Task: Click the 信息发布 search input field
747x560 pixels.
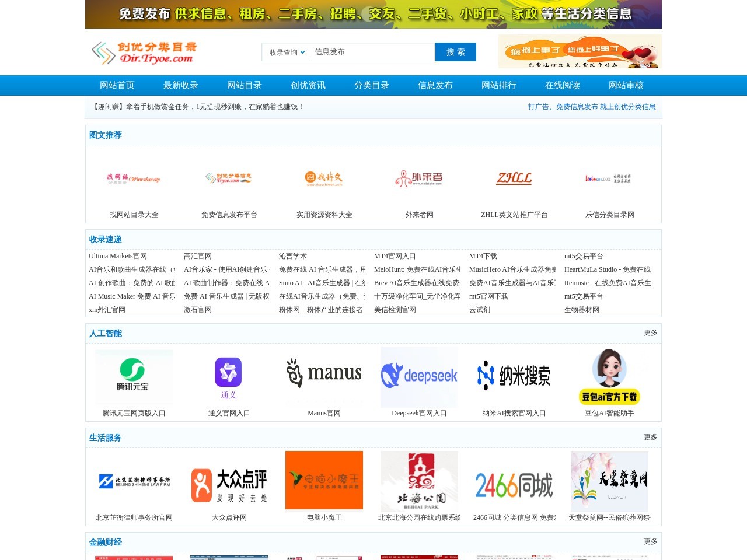Action: [372, 52]
